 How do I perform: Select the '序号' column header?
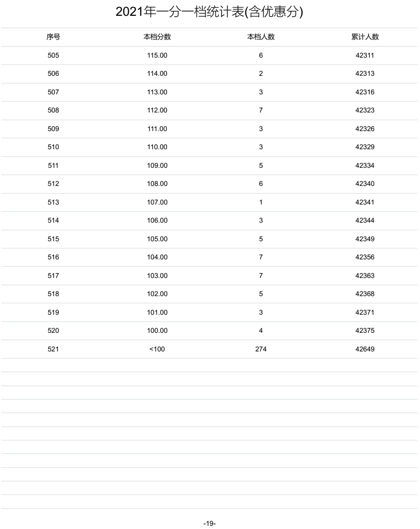tap(53, 38)
